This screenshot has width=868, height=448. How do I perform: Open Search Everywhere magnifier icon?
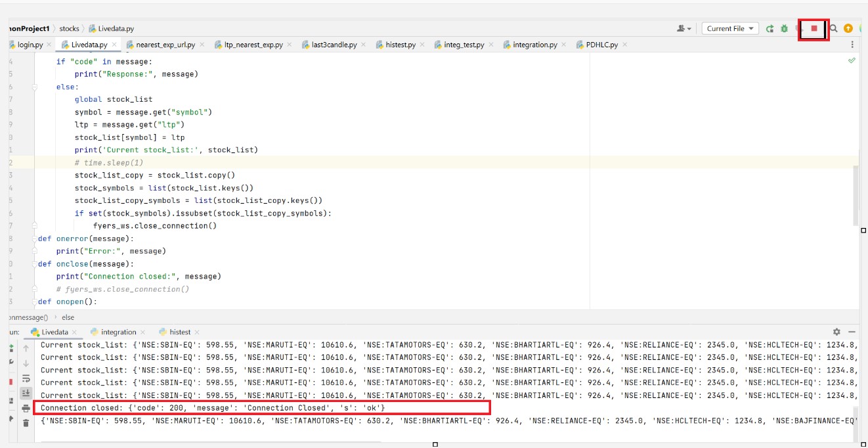[833, 28]
